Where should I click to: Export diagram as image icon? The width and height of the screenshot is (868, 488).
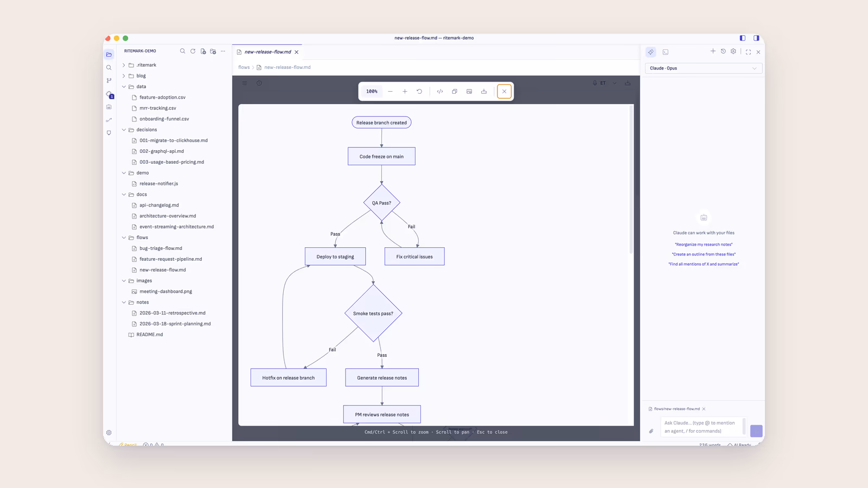click(469, 91)
